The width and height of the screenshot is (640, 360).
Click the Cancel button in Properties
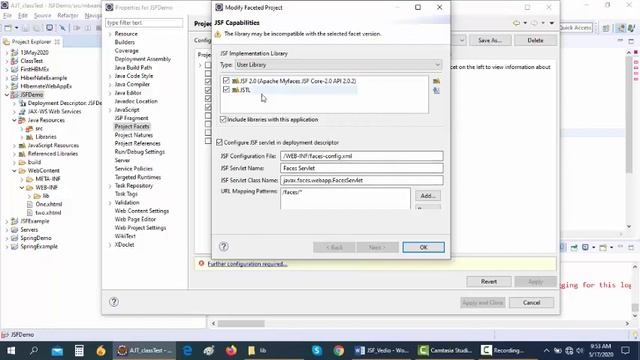click(531, 302)
